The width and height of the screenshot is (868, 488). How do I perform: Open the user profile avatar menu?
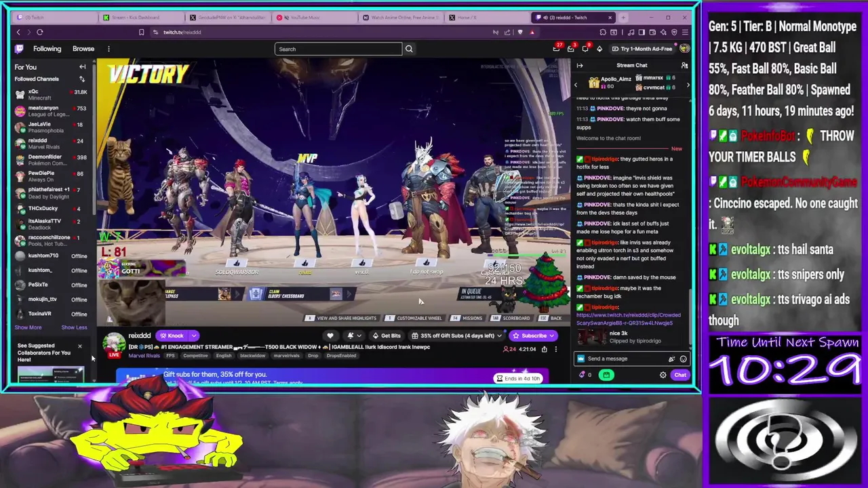684,48
